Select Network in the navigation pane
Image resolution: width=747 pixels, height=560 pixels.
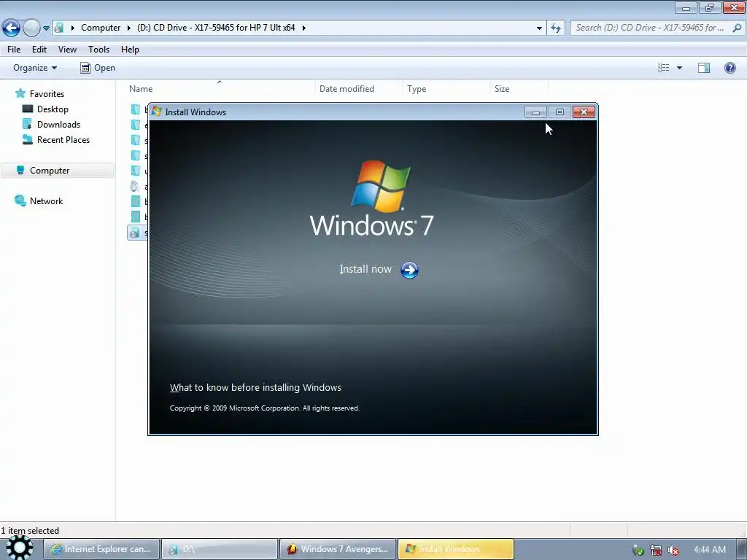pos(46,201)
